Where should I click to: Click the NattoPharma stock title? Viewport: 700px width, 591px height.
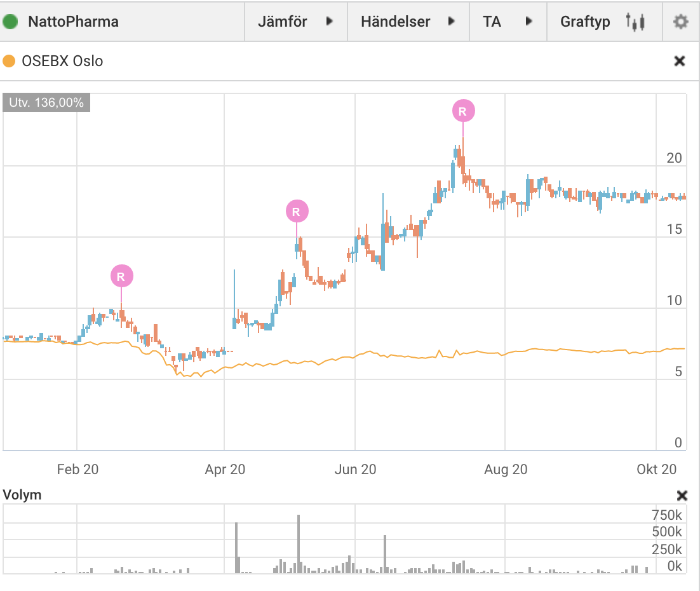(73, 22)
